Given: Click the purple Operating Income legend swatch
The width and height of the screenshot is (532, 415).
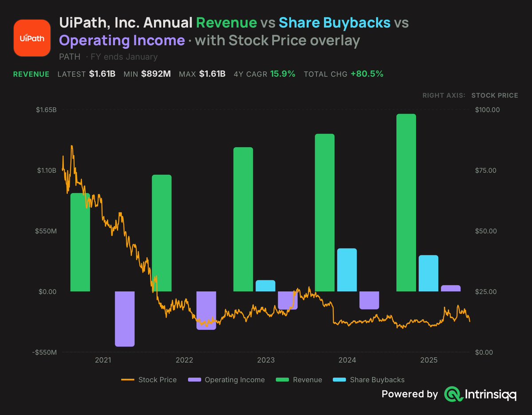Looking at the screenshot, I should tap(194, 379).
